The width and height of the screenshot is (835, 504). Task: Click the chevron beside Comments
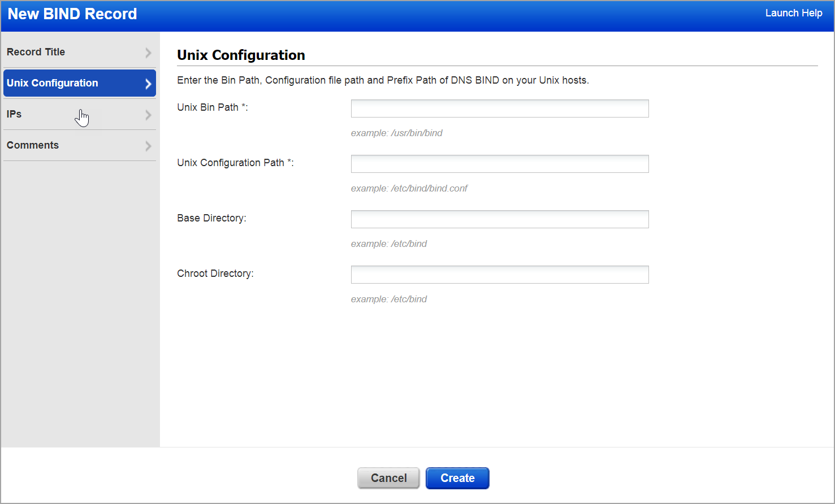coord(148,146)
